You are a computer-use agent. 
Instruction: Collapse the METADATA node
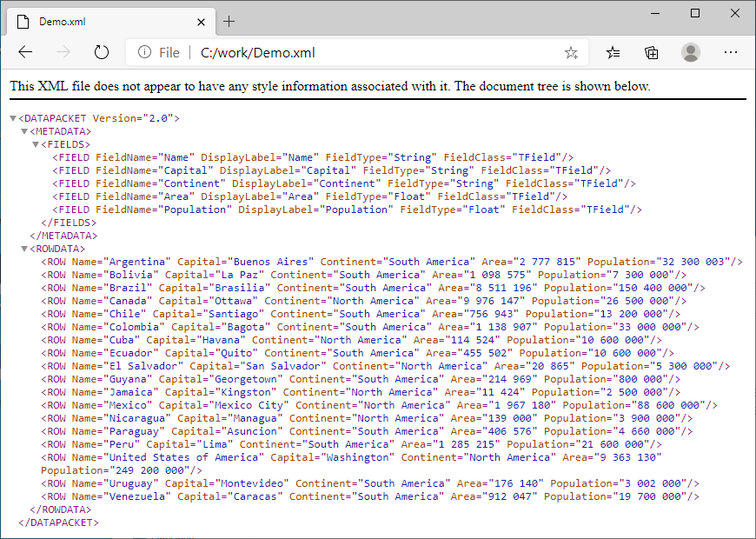point(24,131)
